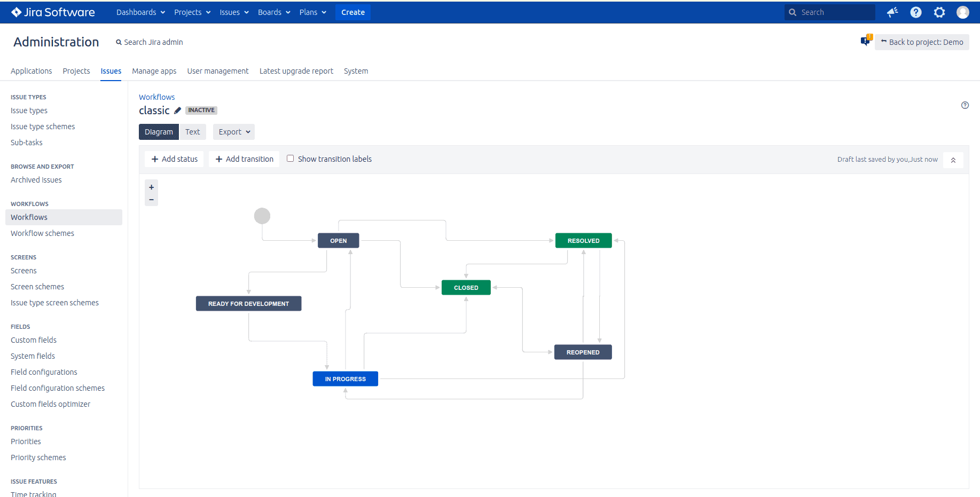Enable Show transition labels checkbox
The width and height of the screenshot is (980, 497).
pyautogui.click(x=291, y=159)
